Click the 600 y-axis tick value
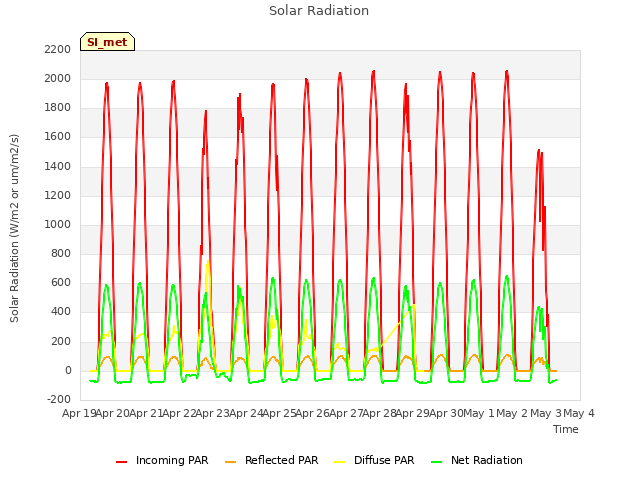 [x=61, y=283]
